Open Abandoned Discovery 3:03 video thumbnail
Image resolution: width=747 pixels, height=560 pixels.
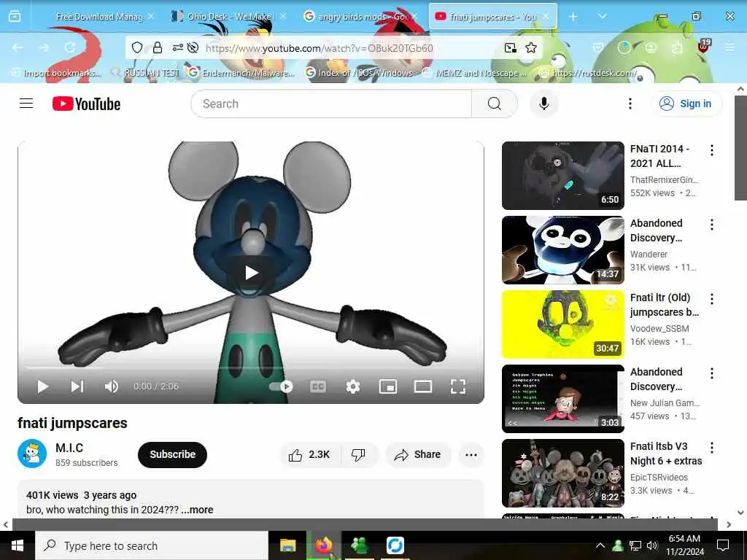[x=562, y=399]
